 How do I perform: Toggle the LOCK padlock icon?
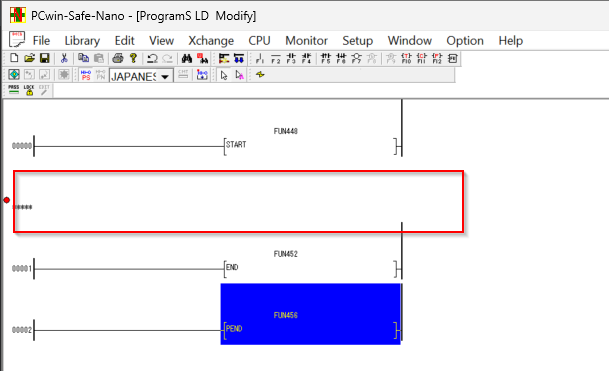coord(29,90)
